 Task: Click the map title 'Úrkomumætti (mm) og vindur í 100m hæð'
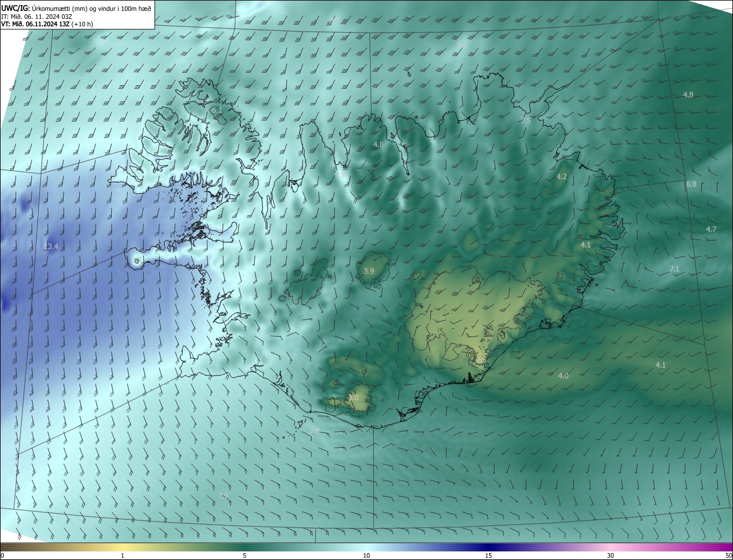coord(92,8)
